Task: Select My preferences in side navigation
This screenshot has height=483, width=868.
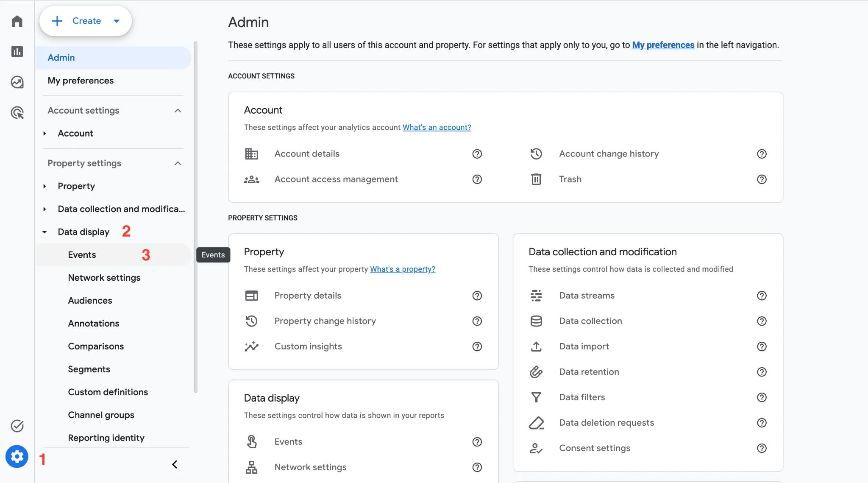Action: pyautogui.click(x=113, y=81)
